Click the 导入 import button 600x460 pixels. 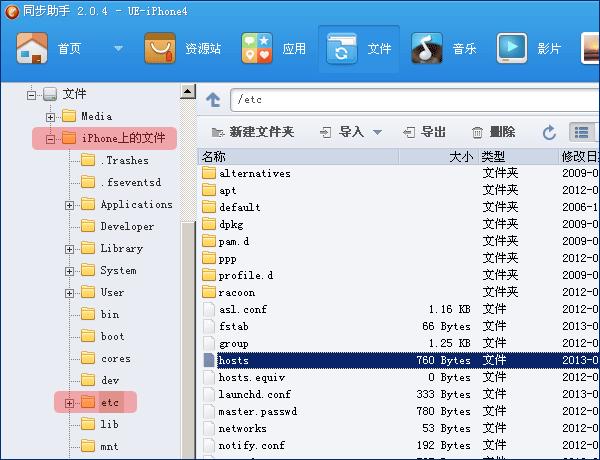pyautogui.click(x=342, y=132)
